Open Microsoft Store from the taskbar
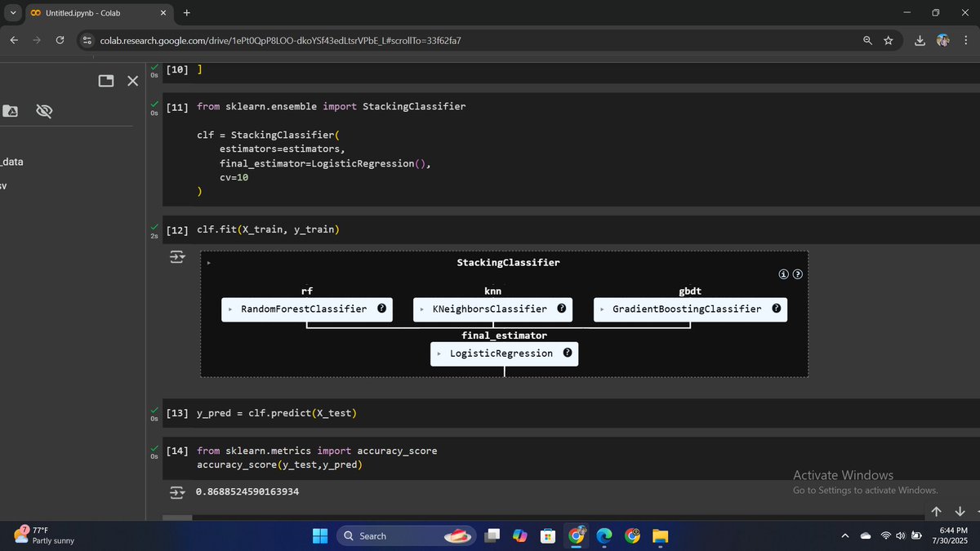 548,536
